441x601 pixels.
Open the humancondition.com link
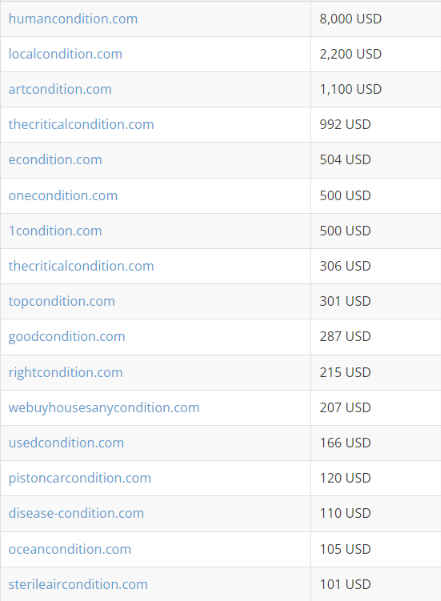tap(73, 19)
